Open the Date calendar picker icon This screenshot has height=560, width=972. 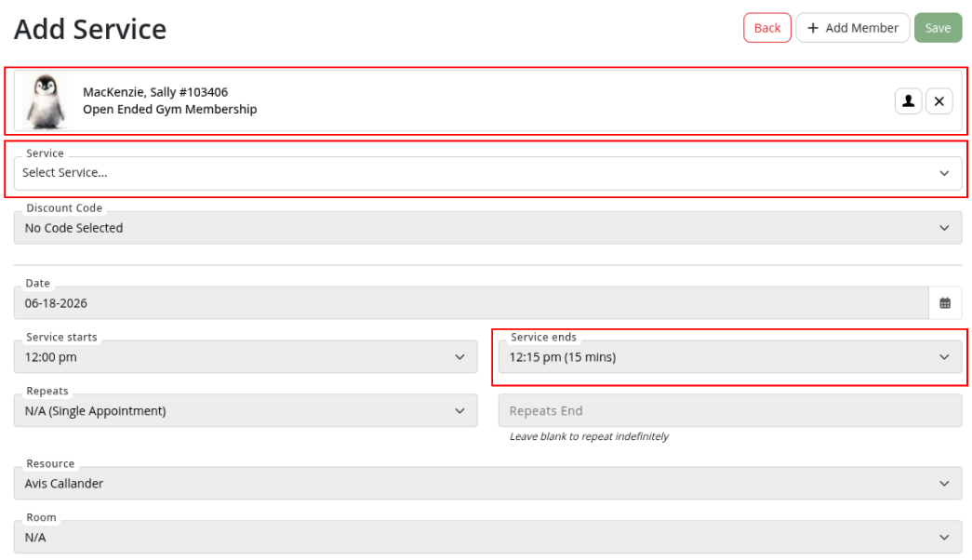945,303
